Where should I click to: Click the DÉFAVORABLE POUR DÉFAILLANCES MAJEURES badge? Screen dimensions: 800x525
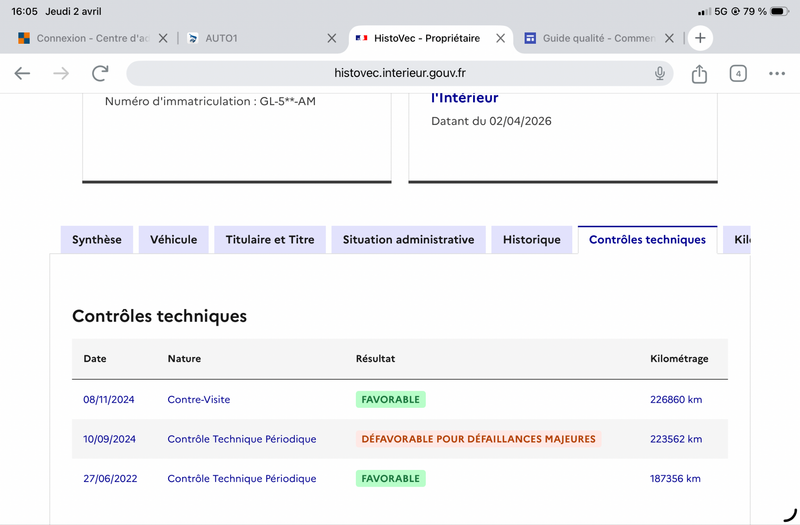(x=478, y=438)
